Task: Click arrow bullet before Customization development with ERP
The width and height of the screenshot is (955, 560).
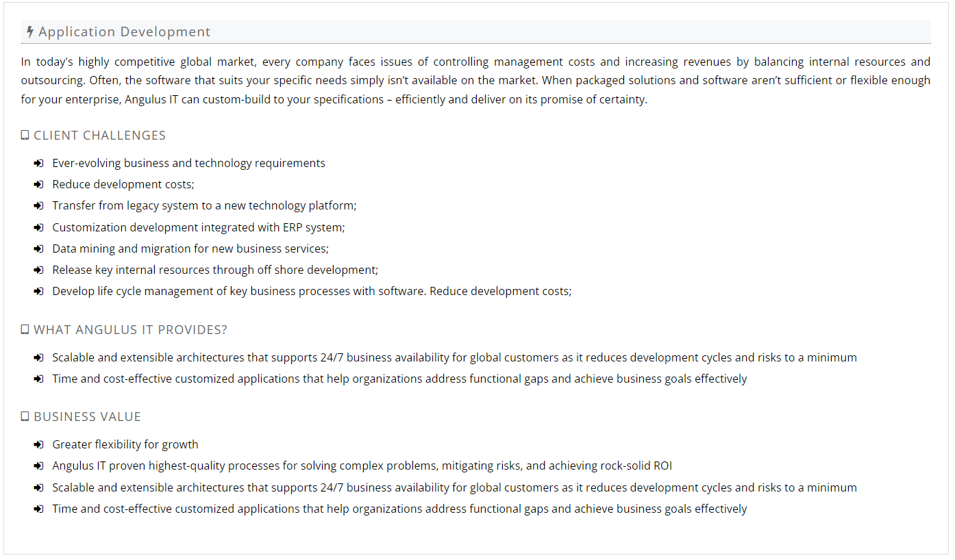Action: (38, 228)
